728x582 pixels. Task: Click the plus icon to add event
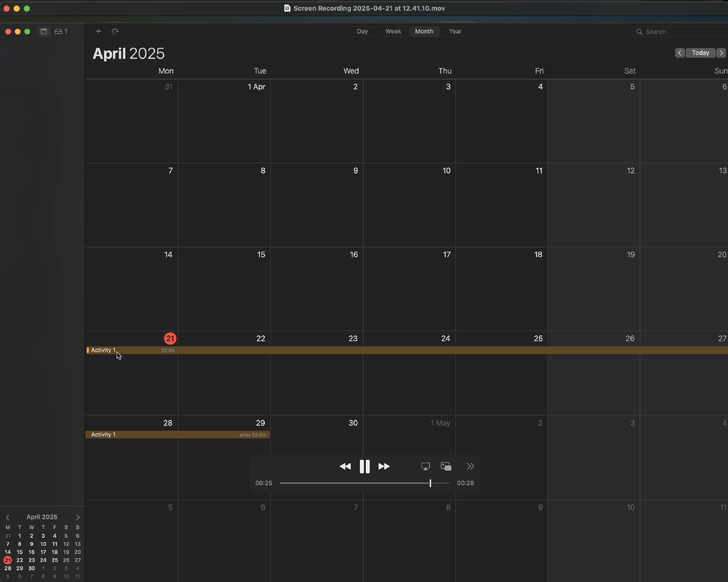98,31
